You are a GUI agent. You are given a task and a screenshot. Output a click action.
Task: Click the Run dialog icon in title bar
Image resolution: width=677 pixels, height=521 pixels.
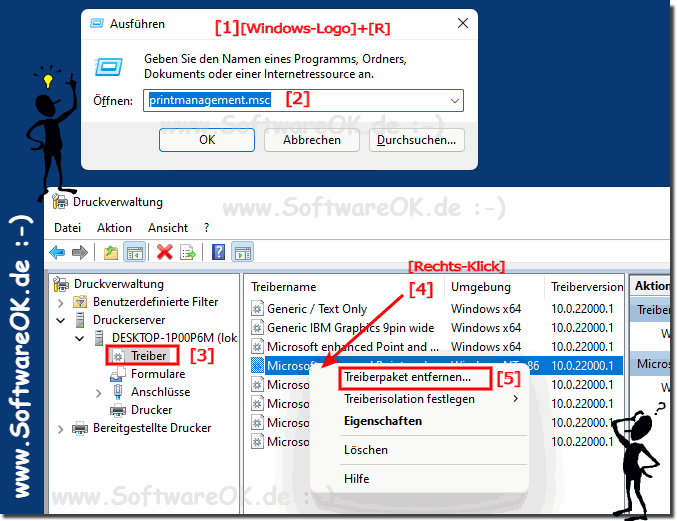click(x=97, y=23)
